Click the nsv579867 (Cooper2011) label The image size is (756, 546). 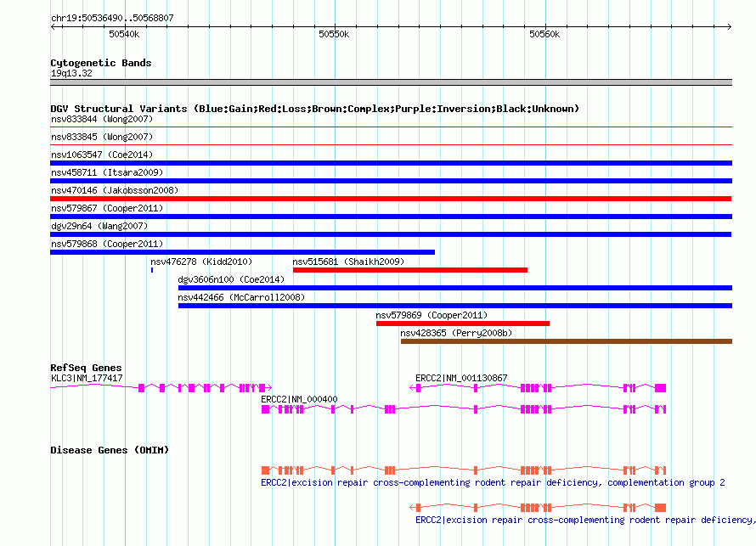tap(107, 208)
